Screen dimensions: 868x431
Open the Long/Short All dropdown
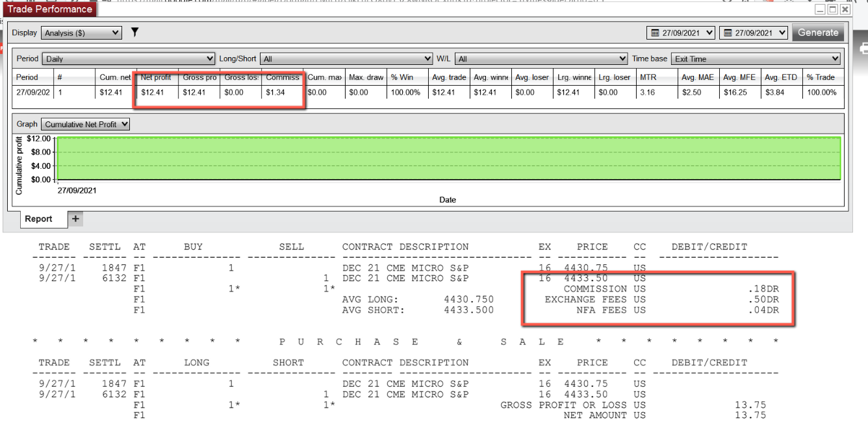coord(346,58)
